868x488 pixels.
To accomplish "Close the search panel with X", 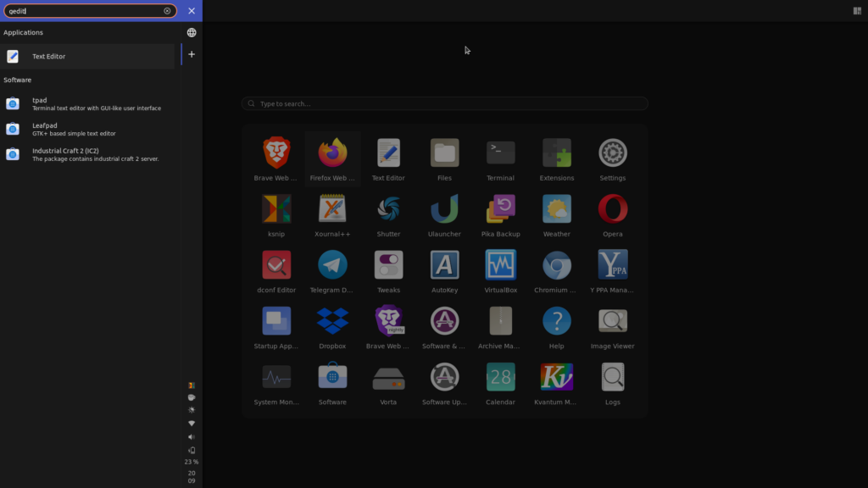I will [x=192, y=11].
